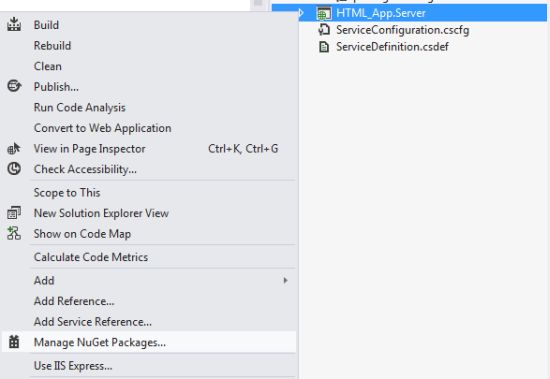The height and width of the screenshot is (379, 550).
Task: Select Publish... menu entry
Action: pos(149,87)
